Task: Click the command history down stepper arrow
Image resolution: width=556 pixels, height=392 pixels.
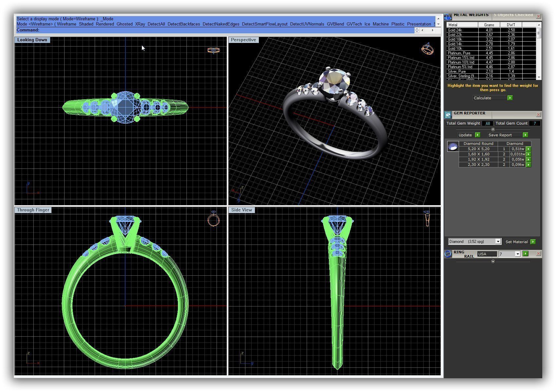Action: [417, 31]
